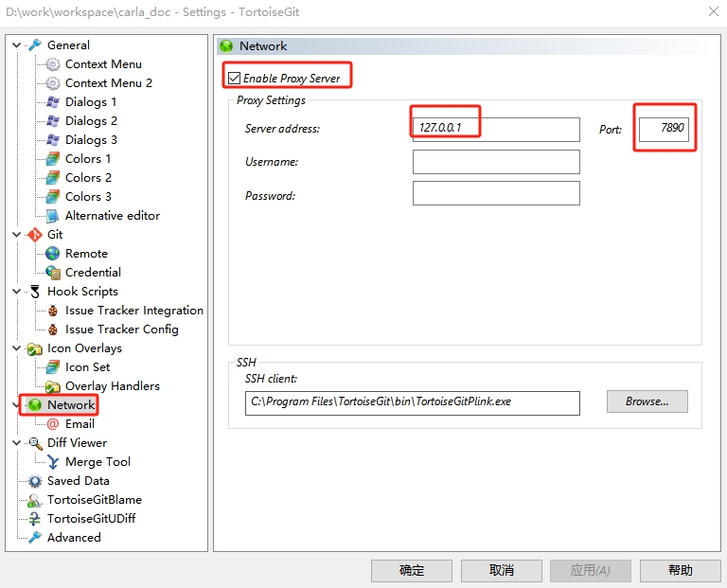This screenshot has width=727, height=588.
Task: Click the Git logo icon in tree
Action: pyautogui.click(x=35, y=235)
